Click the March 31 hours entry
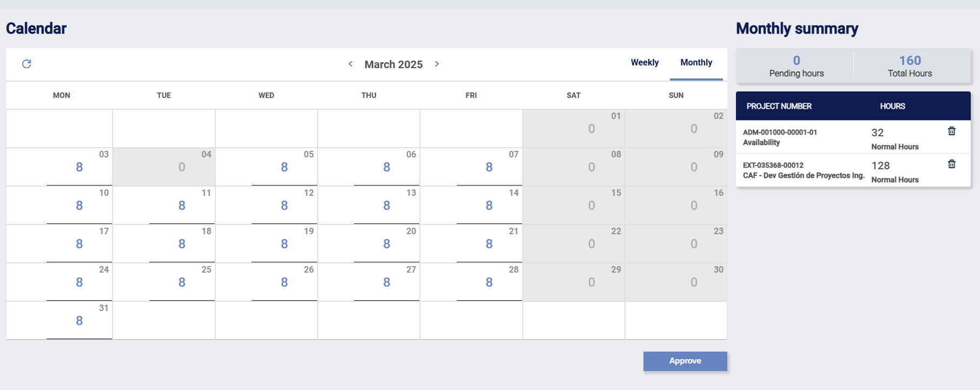 [x=79, y=321]
